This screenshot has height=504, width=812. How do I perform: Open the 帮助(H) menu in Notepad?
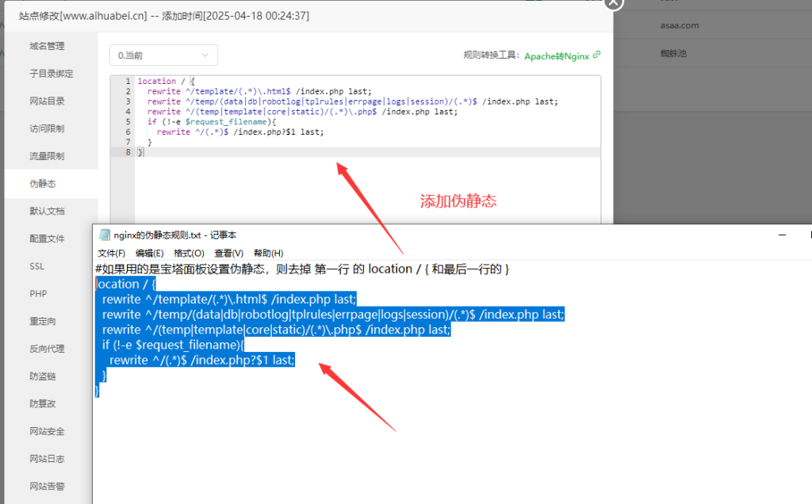[268, 253]
